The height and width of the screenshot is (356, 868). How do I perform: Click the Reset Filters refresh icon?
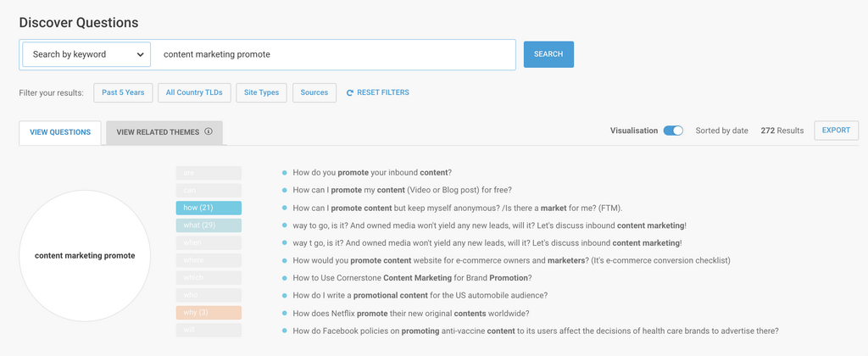tap(350, 92)
